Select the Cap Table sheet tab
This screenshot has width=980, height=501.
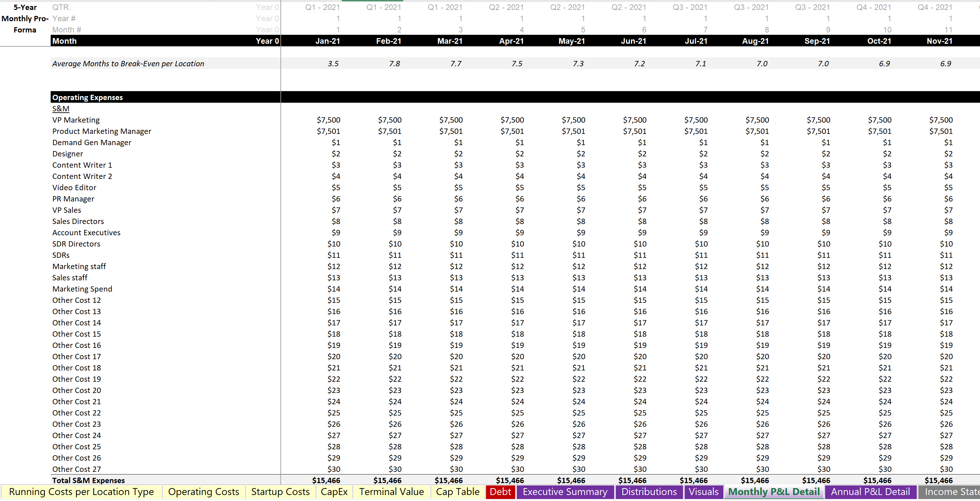[458, 492]
